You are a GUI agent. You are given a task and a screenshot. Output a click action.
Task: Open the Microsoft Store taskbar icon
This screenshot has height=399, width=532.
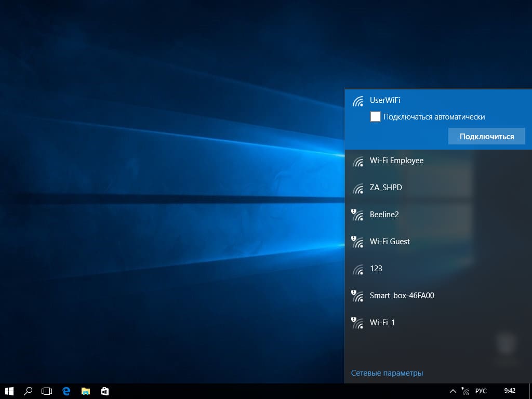(x=104, y=391)
